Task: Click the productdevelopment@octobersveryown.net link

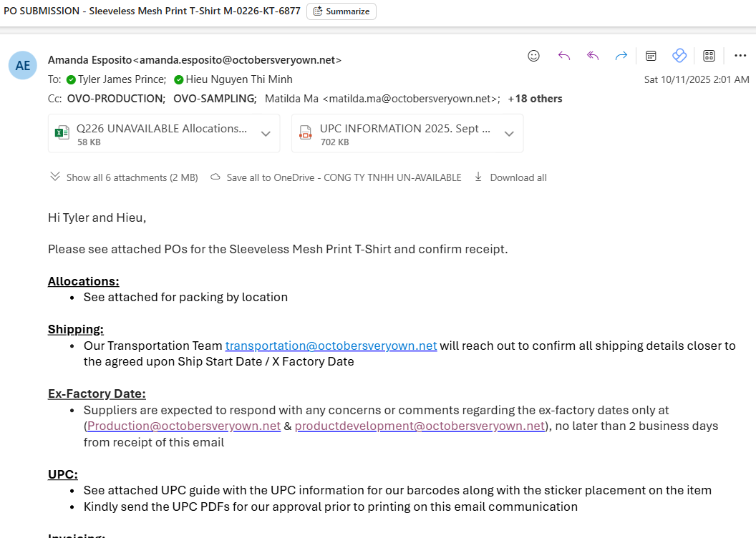Action: 420,426
